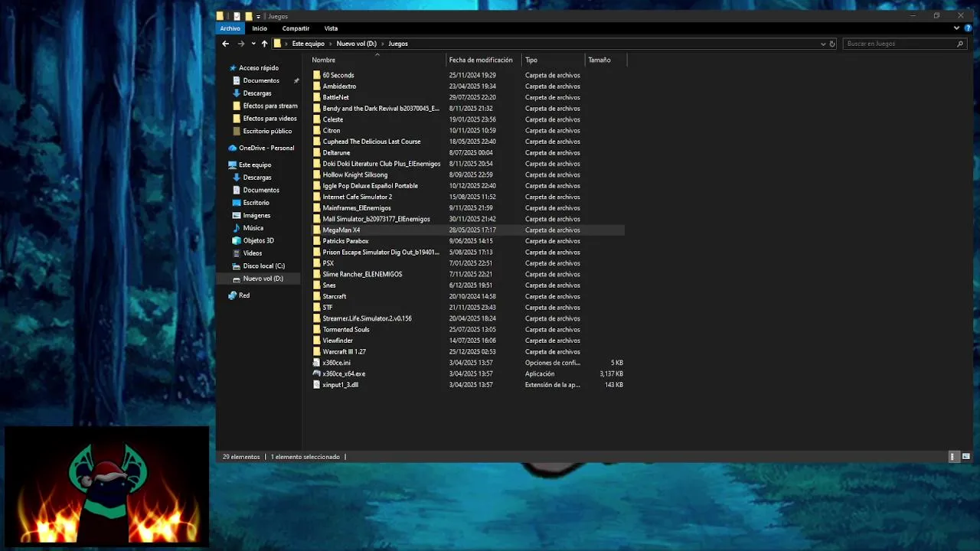Open the Compartir ribbon tab
Viewport: 980px width, 551px height.
pyautogui.click(x=296, y=28)
